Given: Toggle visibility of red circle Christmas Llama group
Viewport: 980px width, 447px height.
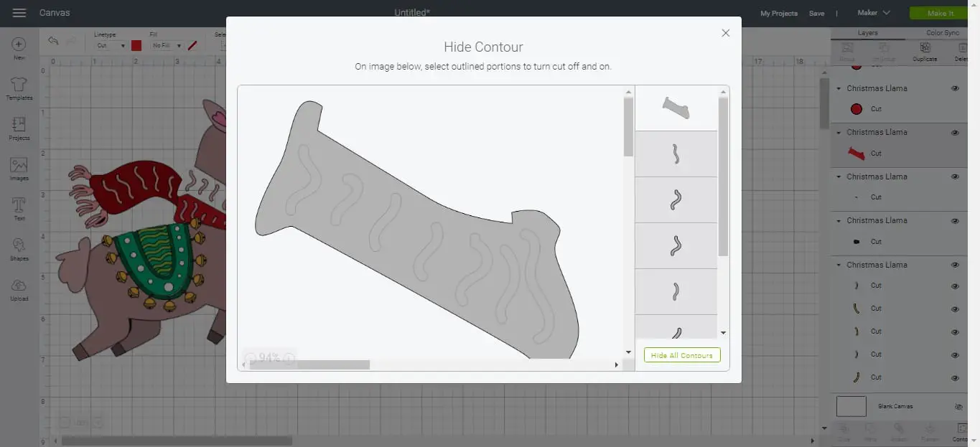Looking at the screenshot, I should [955, 88].
